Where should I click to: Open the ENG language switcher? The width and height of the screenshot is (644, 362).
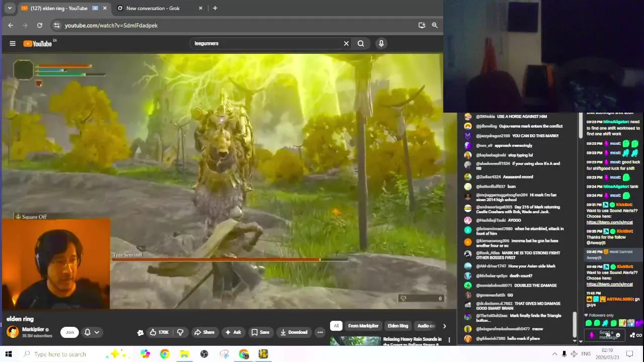[586, 354]
